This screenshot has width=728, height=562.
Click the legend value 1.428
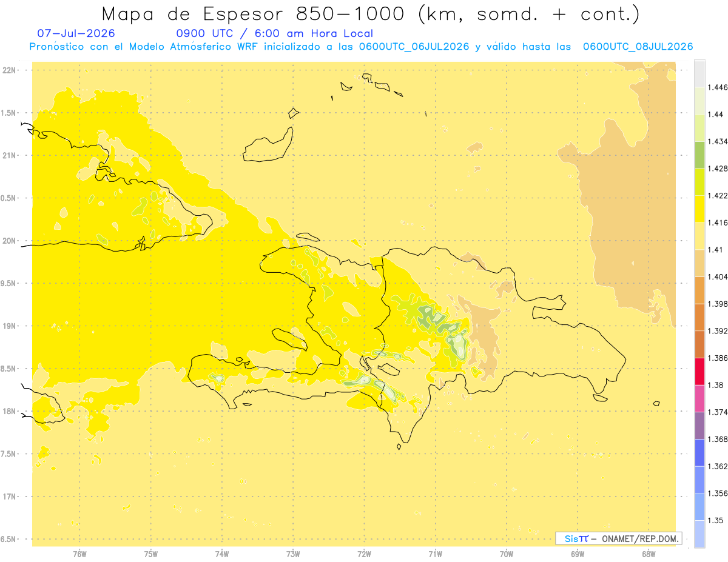point(718,169)
